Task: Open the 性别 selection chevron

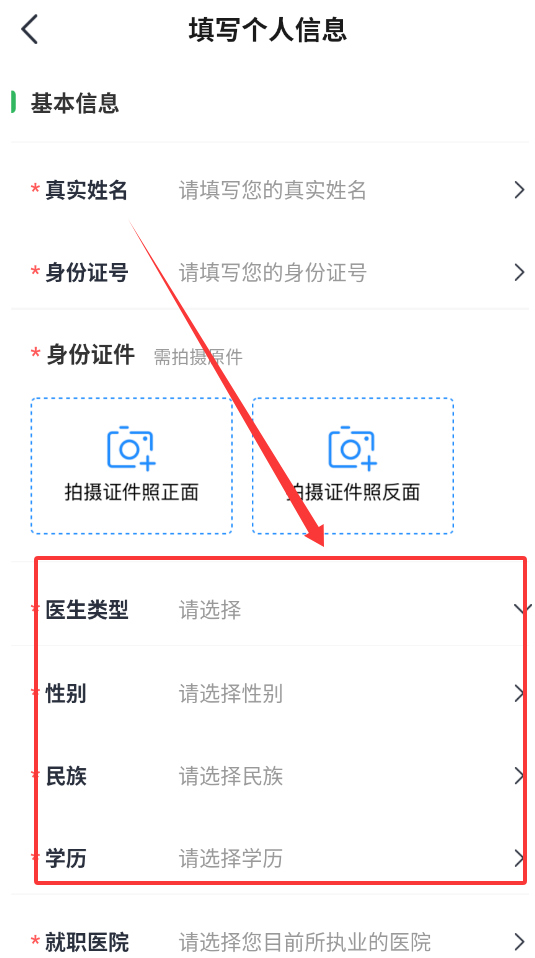Action: tap(519, 693)
